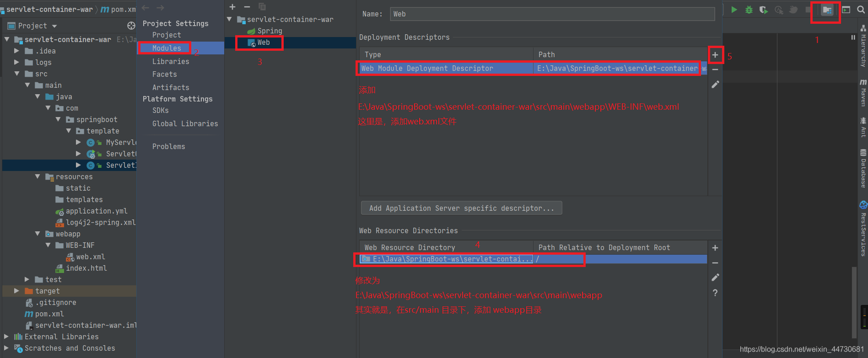
Task: Edit the web resource directory pencil
Action: [715, 278]
